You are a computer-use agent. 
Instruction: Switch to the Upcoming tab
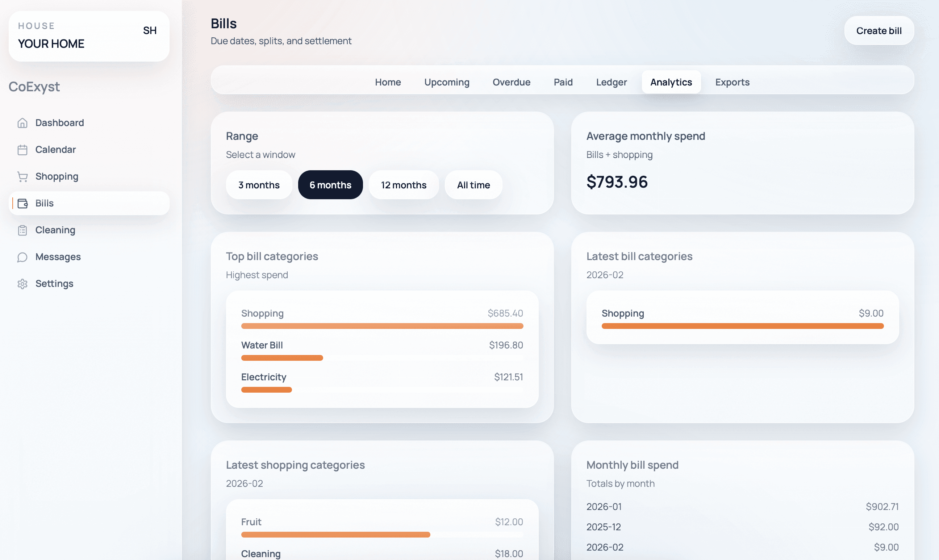pos(446,82)
